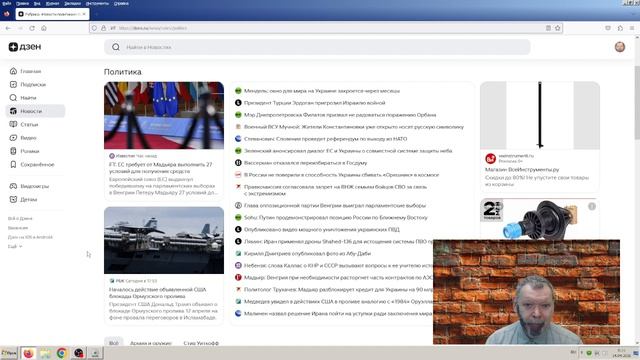Image resolution: width=640 pixels, height=360 pixels.
Task: Open site security padlock info
Action: point(103,28)
